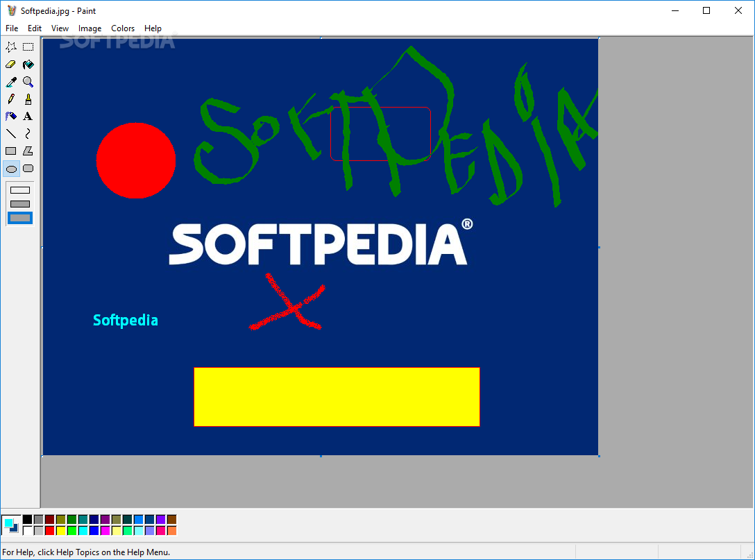
Task: Select the cyan swatch in the palette
Action: point(83,530)
